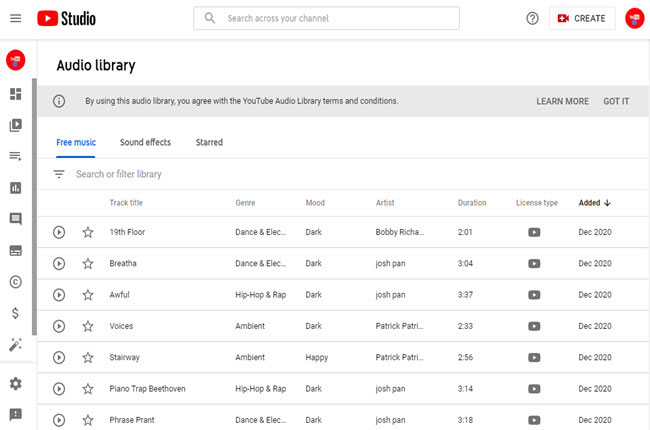Open the account avatar in top bar
Viewport: 650px width, 430px height.
634,18
